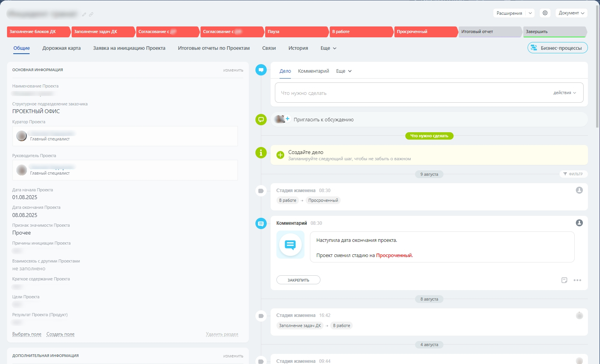Click Пригласить к обсуждению
This screenshot has width=600, height=364.
click(324, 120)
